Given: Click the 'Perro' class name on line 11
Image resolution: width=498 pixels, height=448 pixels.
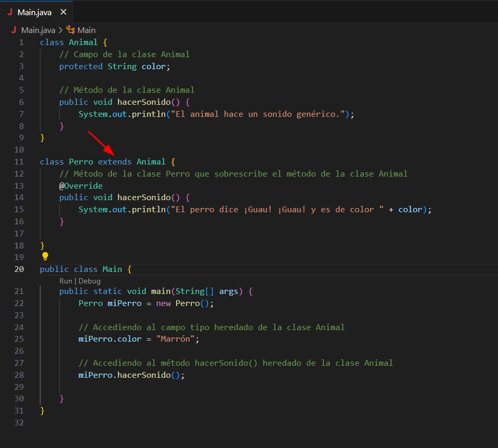Looking at the screenshot, I should click(81, 162).
